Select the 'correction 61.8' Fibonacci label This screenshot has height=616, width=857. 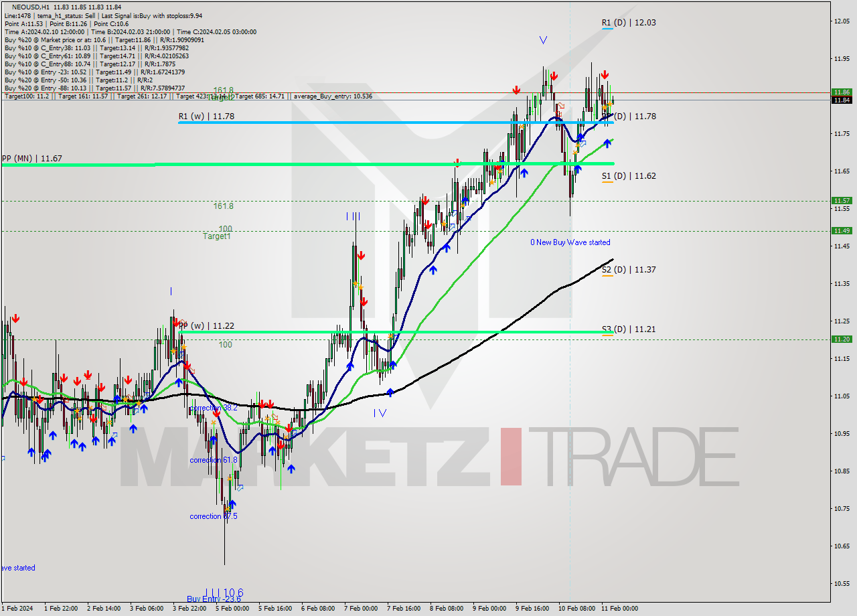click(214, 460)
